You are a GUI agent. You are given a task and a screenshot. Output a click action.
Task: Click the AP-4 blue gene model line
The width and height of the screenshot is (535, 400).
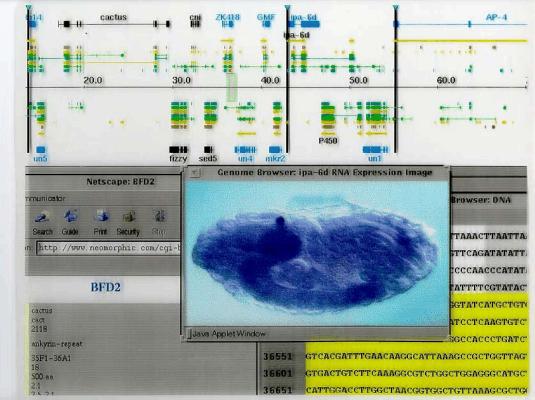click(461, 24)
